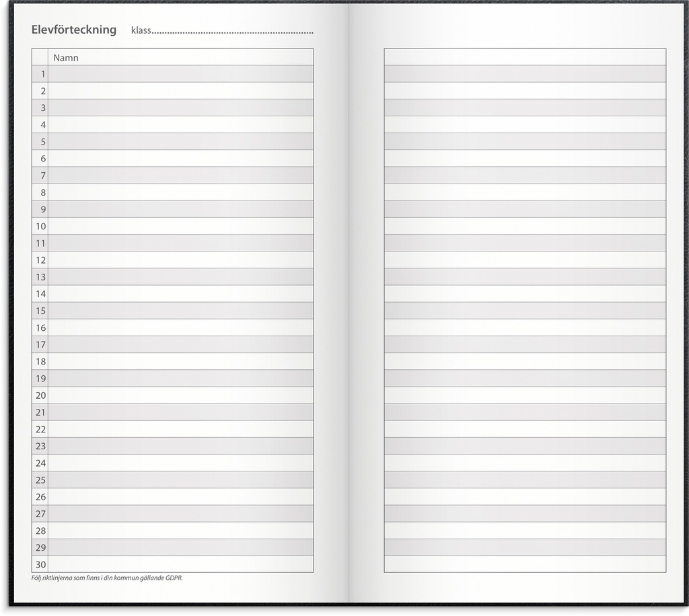689x616 pixels.
Task: Select row number 2
Action: pos(172,91)
